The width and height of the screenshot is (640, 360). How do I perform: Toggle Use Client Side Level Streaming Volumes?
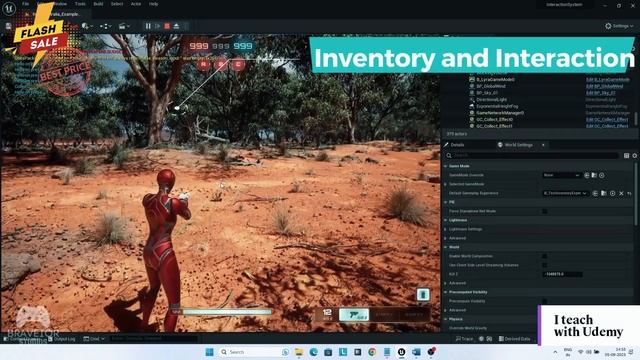(x=544, y=265)
